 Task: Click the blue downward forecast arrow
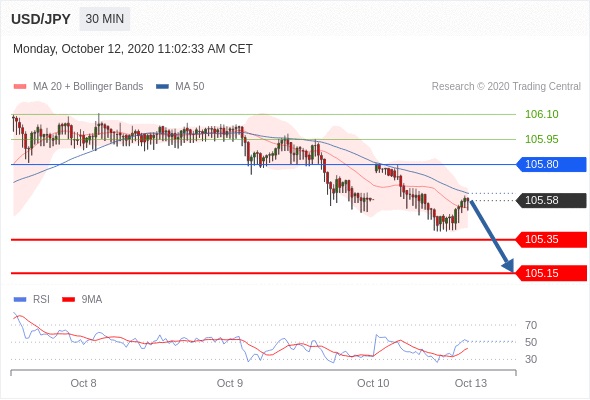point(491,236)
